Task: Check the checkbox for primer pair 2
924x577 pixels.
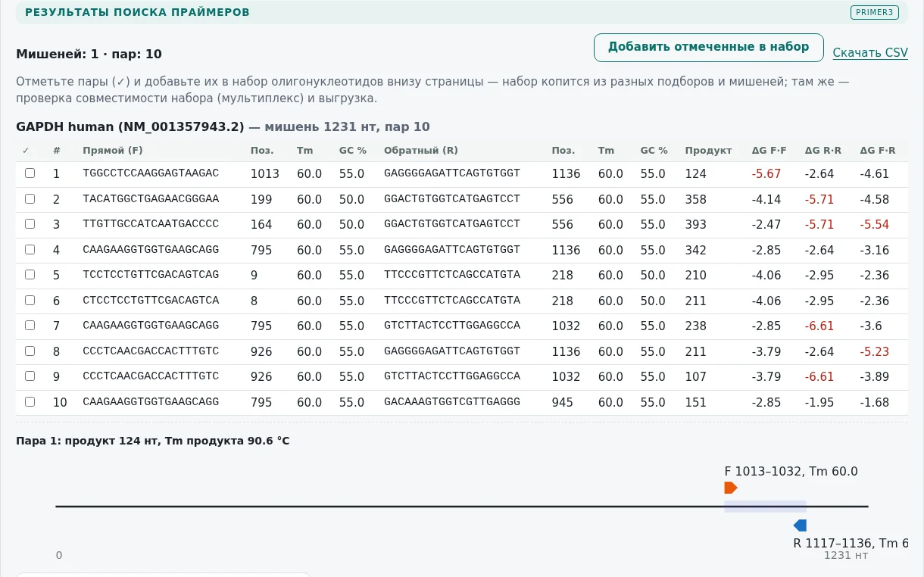Action: pyautogui.click(x=30, y=198)
